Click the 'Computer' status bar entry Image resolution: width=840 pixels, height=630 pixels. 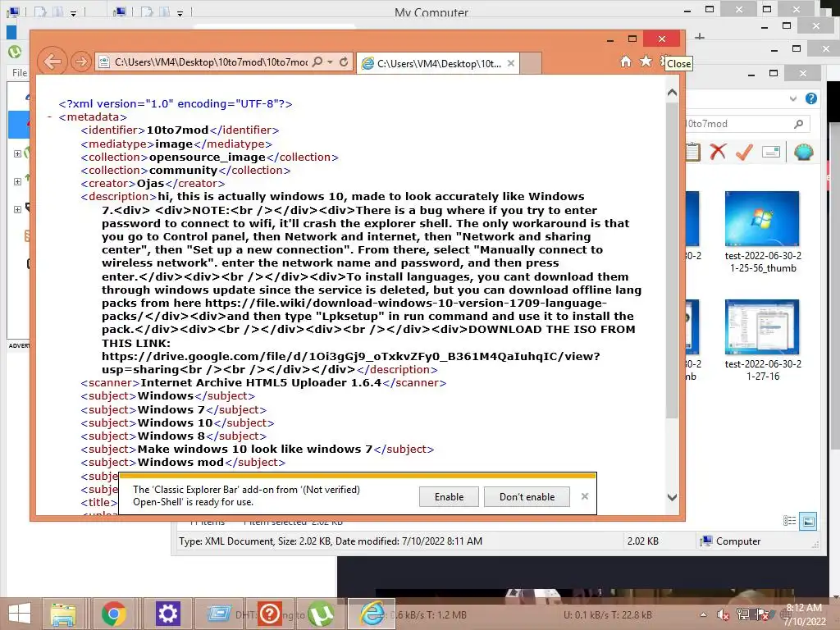(729, 541)
